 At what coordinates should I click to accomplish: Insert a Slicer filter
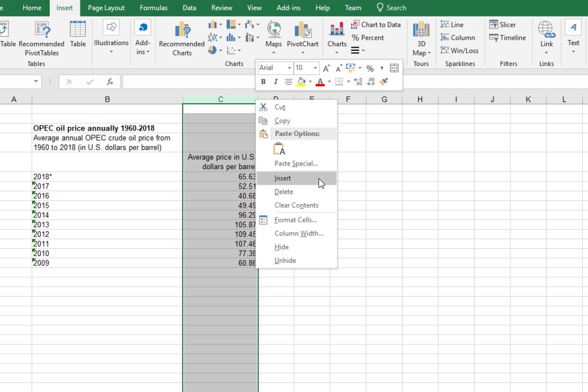tap(502, 25)
